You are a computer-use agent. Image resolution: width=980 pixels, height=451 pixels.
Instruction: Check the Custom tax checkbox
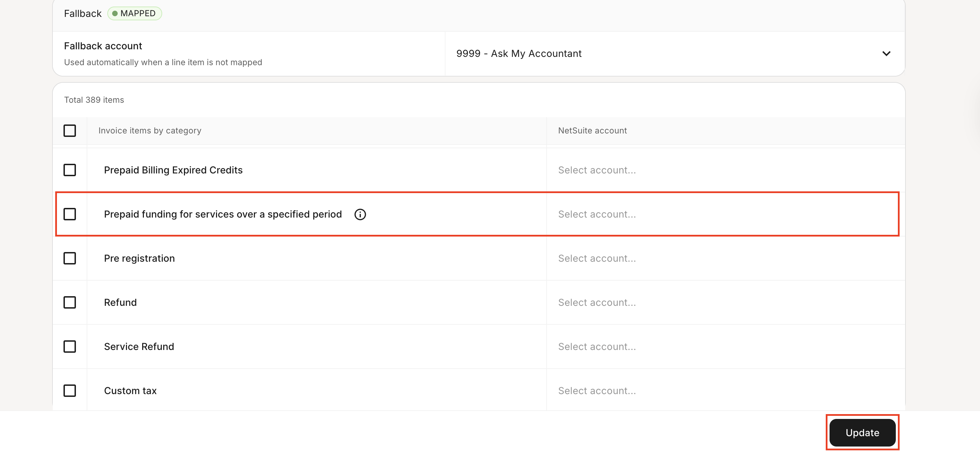(x=70, y=391)
